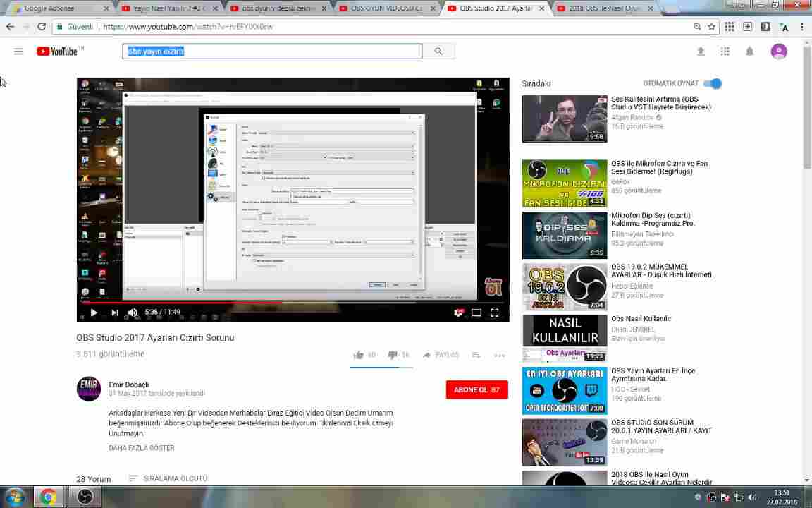Click the browser address bar URL

point(187,26)
